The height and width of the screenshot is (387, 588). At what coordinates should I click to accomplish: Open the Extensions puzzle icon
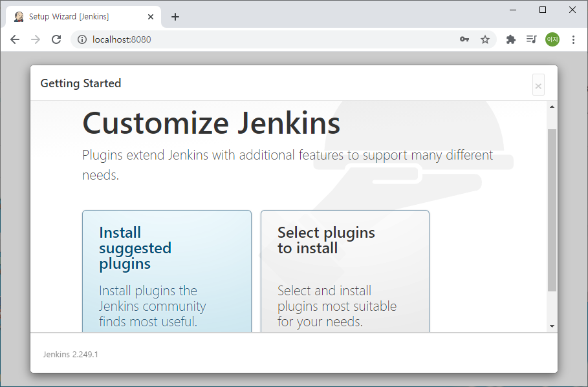tap(511, 39)
